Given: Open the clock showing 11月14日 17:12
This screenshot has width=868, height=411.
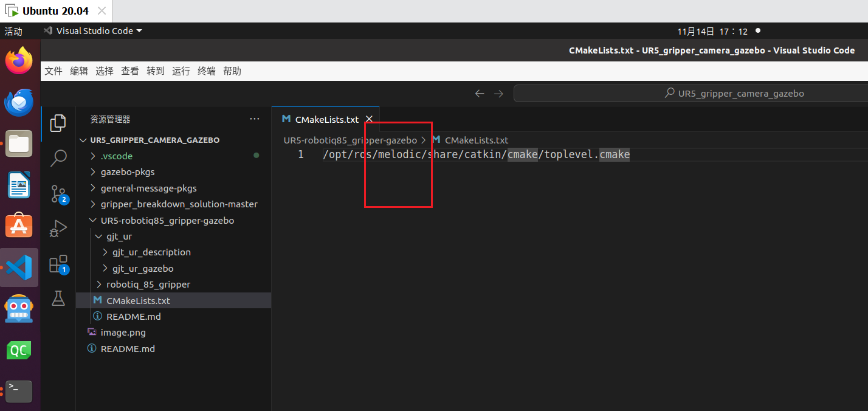Looking at the screenshot, I should pyautogui.click(x=712, y=31).
